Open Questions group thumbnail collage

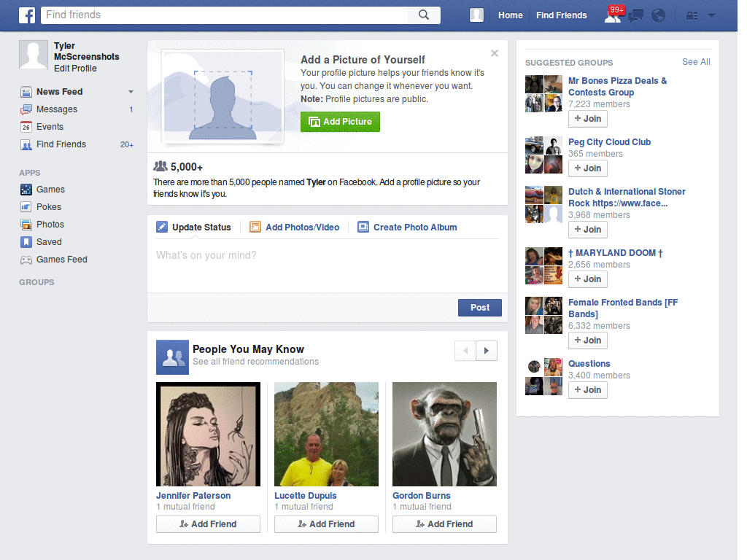(543, 377)
